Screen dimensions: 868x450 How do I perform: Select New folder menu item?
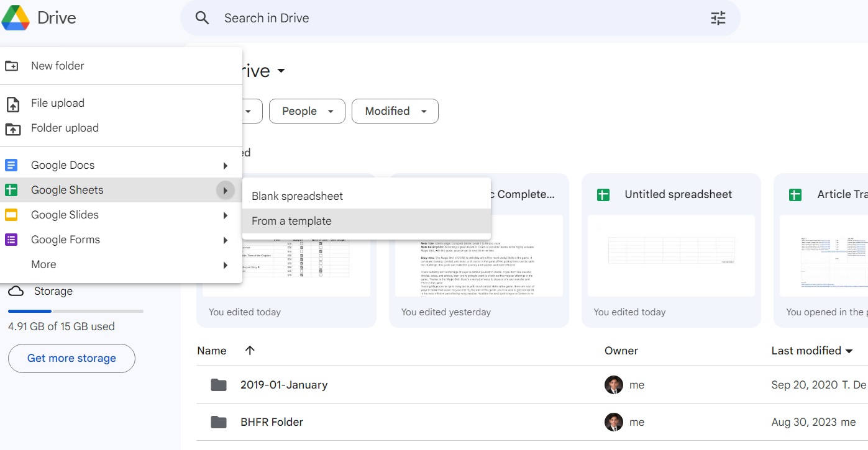click(121, 66)
